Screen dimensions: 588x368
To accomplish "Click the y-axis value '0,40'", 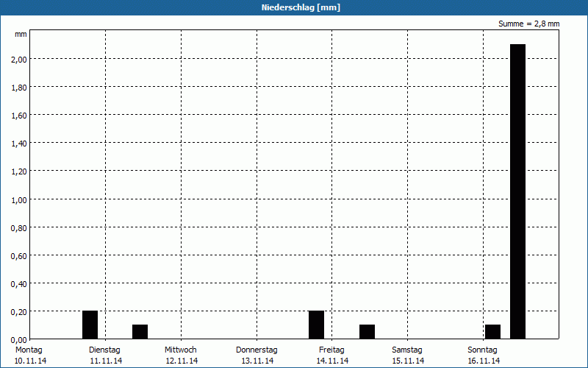I will click(19, 284).
